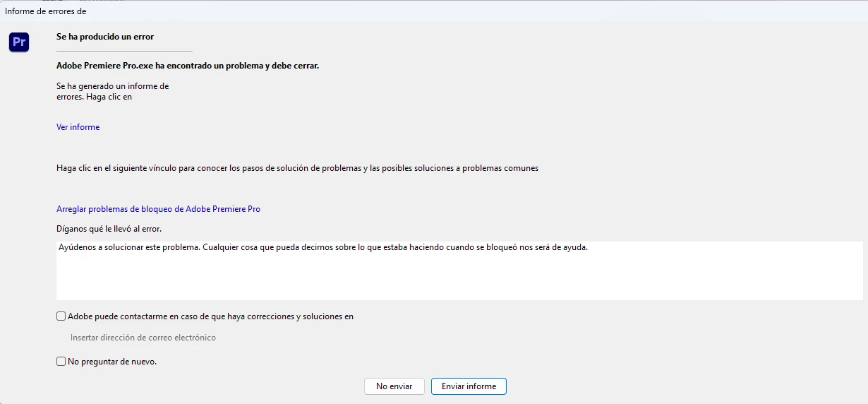The image size is (868, 404).
Task: Open Arreglar problemas de bloqueo link
Action: tap(158, 209)
